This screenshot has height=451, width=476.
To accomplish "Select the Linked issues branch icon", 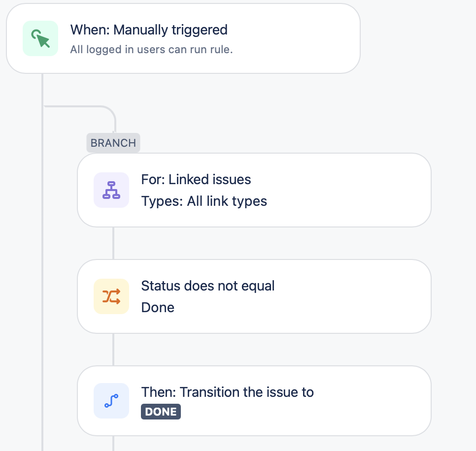I will tap(111, 190).
